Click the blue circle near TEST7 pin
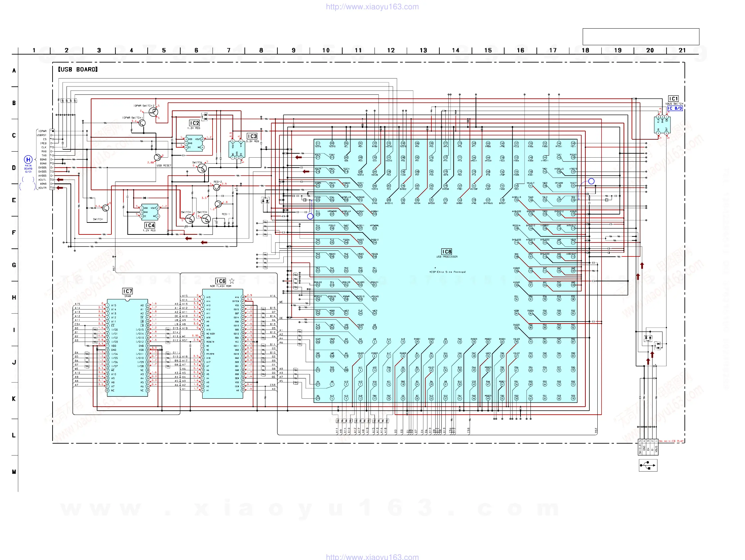This screenshot has height=560, width=745. point(591,181)
